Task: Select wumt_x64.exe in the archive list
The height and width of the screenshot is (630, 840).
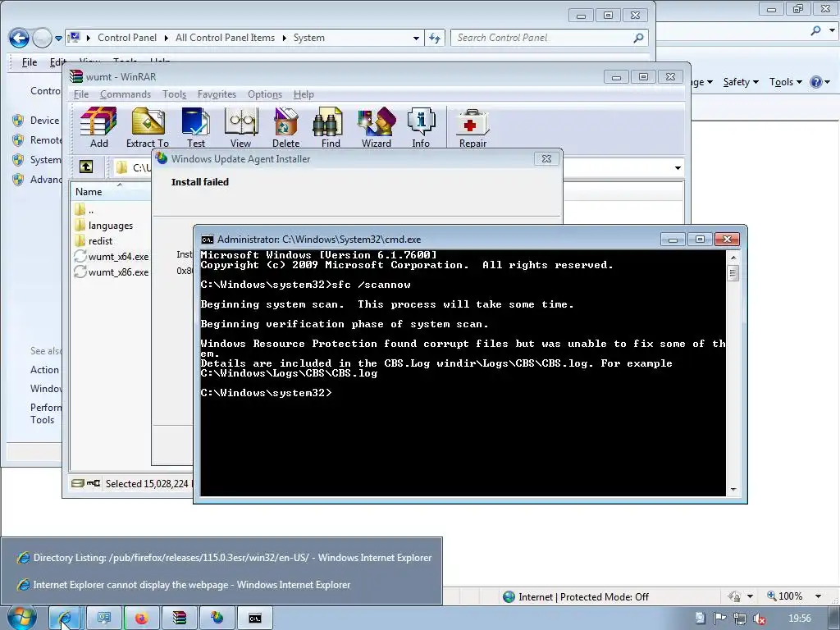Action: [x=112, y=257]
